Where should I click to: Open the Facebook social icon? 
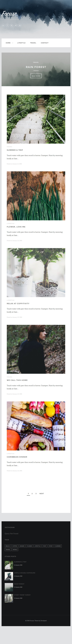tap(7, 25)
